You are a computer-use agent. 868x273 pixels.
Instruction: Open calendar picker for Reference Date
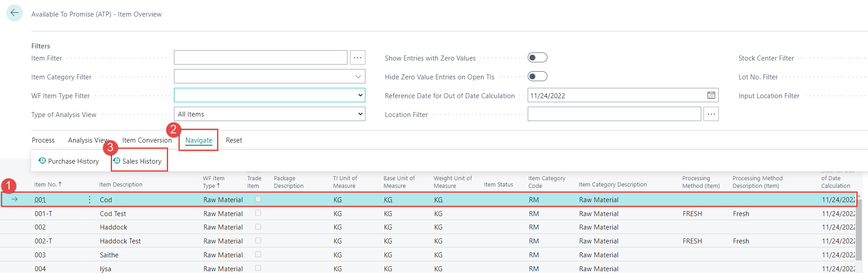pos(711,95)
